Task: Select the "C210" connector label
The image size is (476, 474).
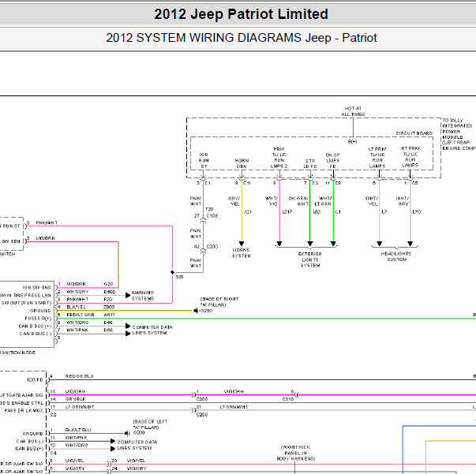Action: 288,399
